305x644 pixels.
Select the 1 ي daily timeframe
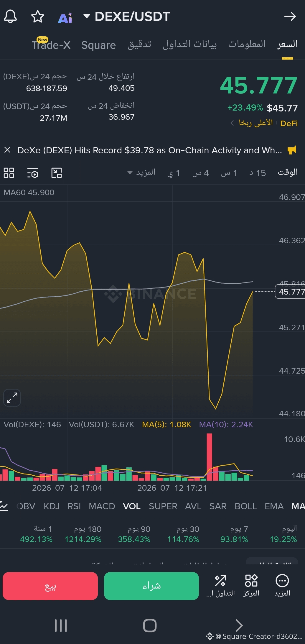coord(174,173)
